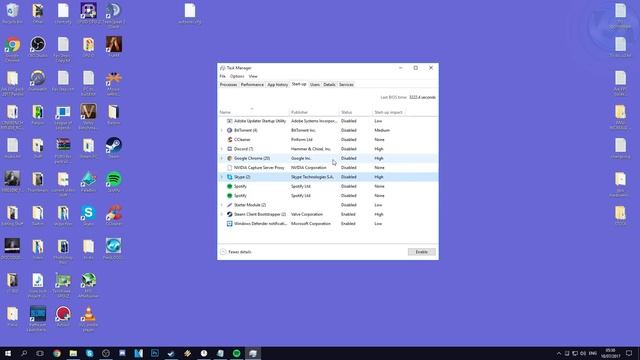Click the Microsoft Corporation publisher cell

coord(311,224)
